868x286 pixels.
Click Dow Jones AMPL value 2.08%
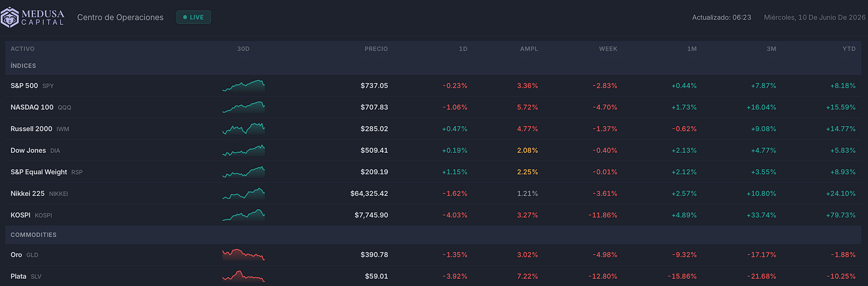(528, 150)
